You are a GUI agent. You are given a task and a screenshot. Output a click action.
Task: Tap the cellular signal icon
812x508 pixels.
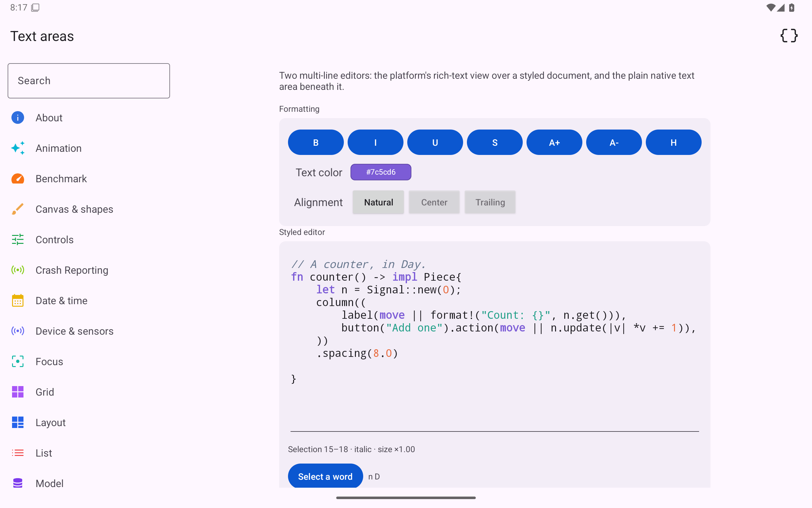point(781,7)
